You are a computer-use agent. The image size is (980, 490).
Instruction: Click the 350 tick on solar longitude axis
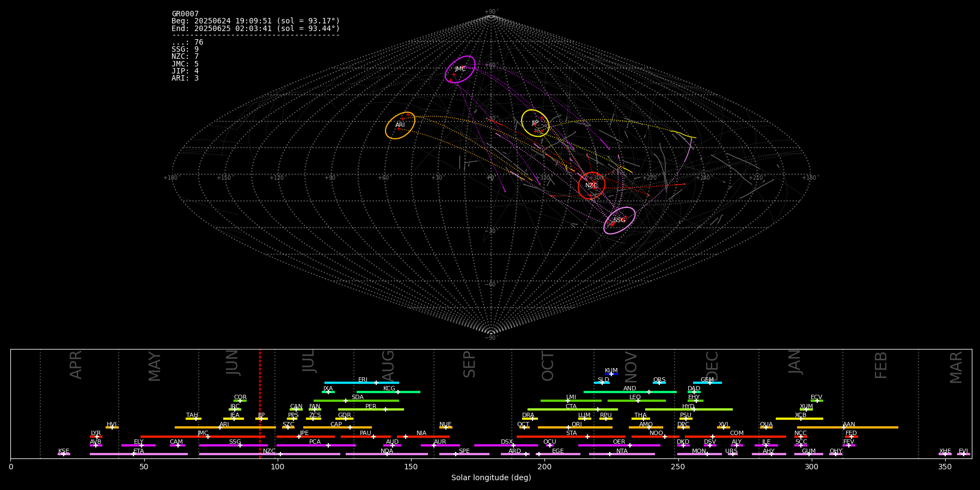click(x=945, y=467)
